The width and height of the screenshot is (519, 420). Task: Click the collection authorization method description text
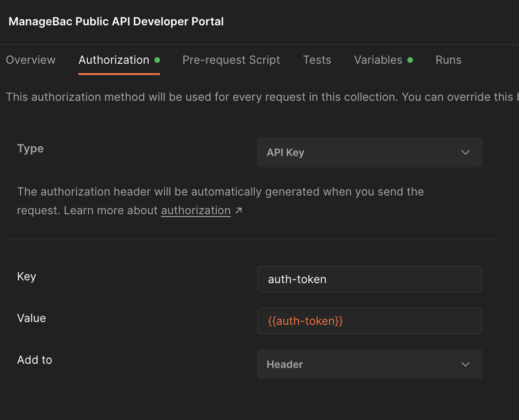(x=262, y=97)
